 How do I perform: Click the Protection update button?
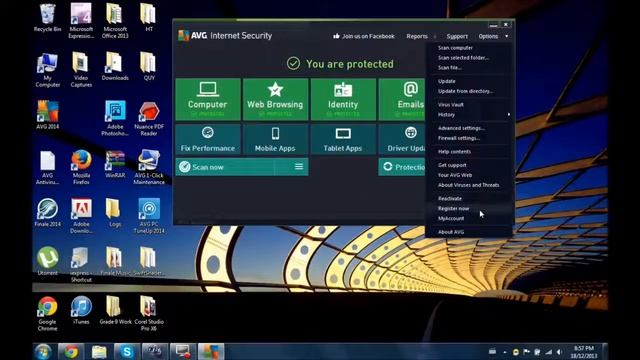(402, 167)
